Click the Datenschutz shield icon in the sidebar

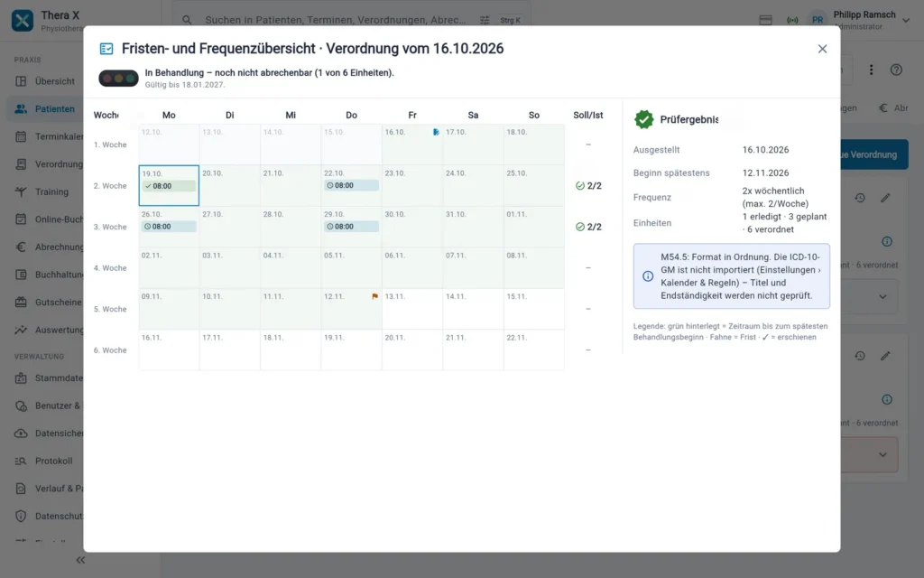point(21,516)
